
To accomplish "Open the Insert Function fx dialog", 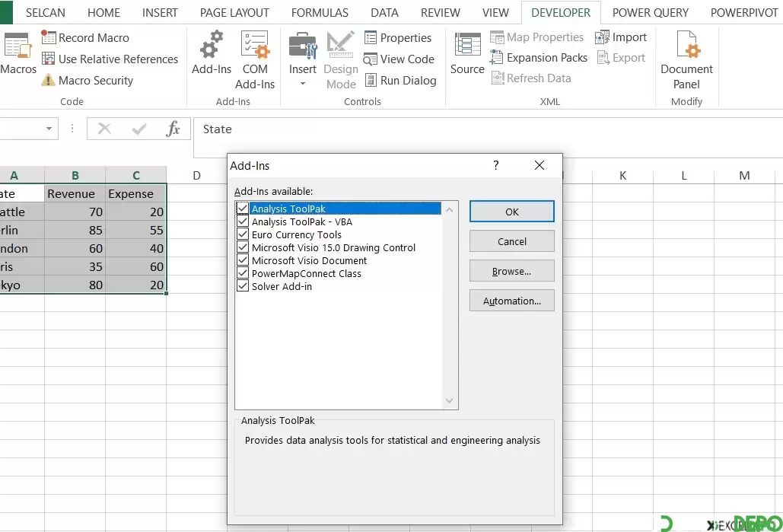I will coord(173,129).
